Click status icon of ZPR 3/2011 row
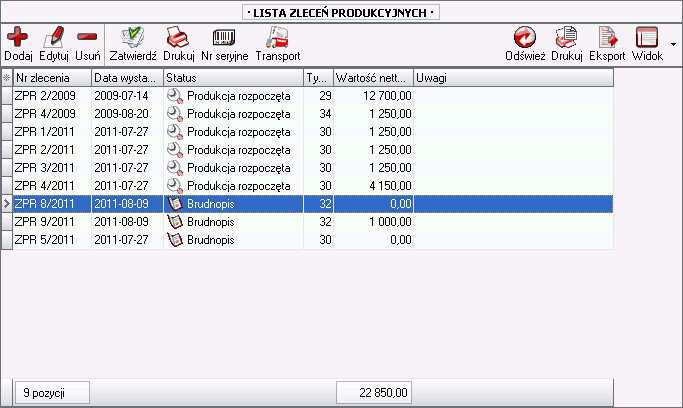 175,168
